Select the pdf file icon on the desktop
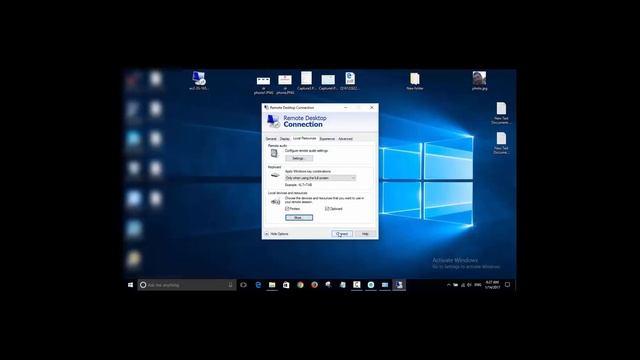This screenshot has height=360, width=640. pos(350,81)
